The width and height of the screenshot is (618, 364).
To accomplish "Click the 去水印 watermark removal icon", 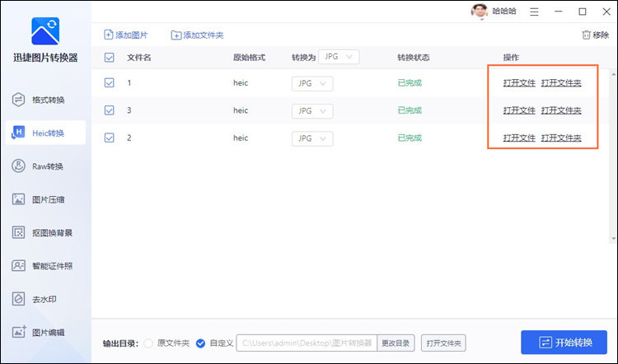I will pyautogui.click(x=18, y=299).
